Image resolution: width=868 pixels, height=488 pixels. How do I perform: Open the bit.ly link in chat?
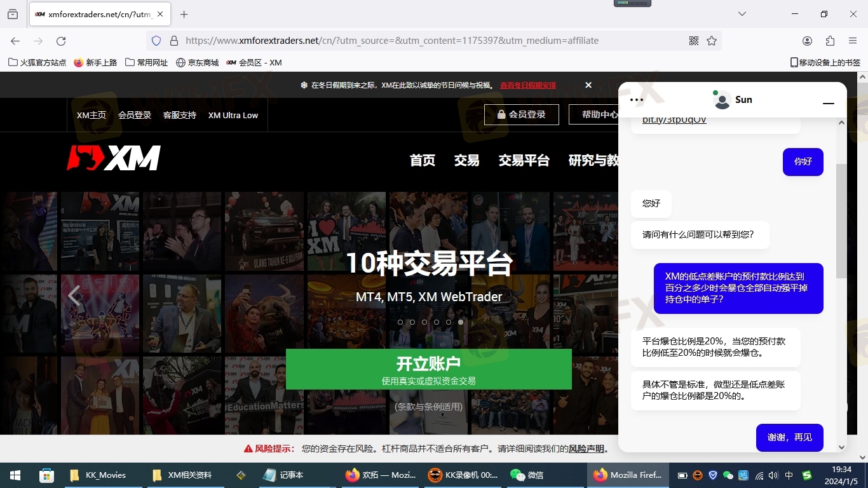(x=674, y=121)
